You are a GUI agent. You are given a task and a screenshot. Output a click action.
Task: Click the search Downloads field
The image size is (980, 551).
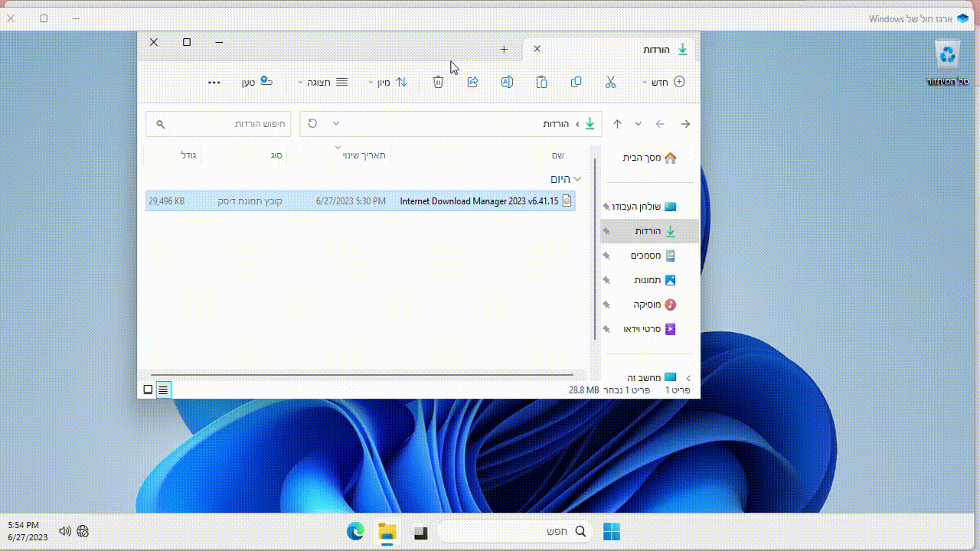(x=218, y=124)
